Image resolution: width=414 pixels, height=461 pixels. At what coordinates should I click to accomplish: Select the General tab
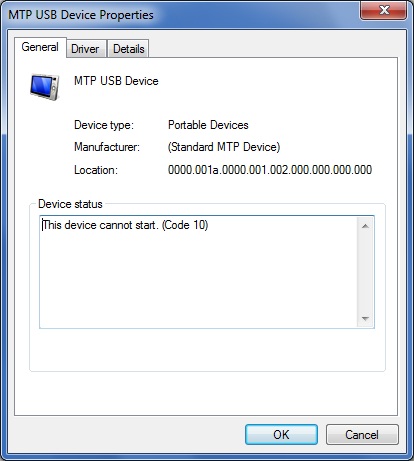click(40, 47)
